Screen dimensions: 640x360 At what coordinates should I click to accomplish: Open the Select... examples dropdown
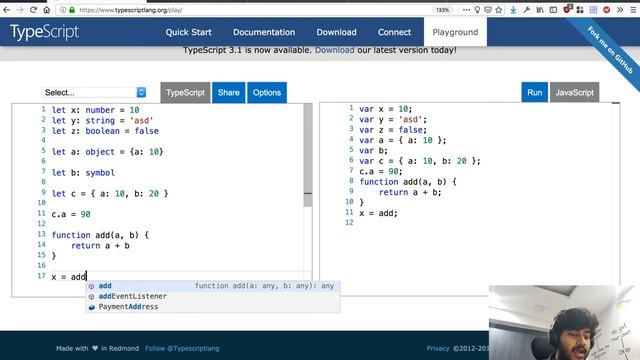click(94, 92)
